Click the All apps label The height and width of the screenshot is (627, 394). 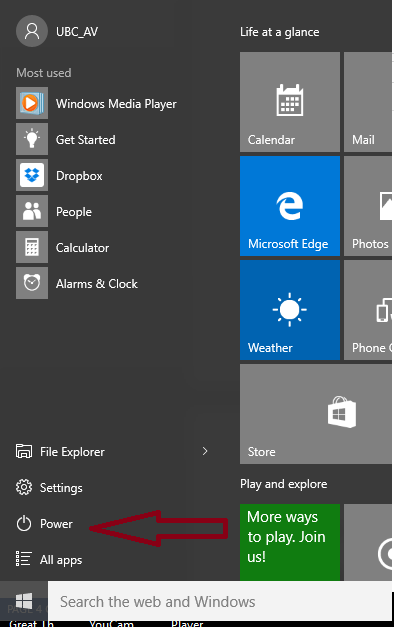61,560
